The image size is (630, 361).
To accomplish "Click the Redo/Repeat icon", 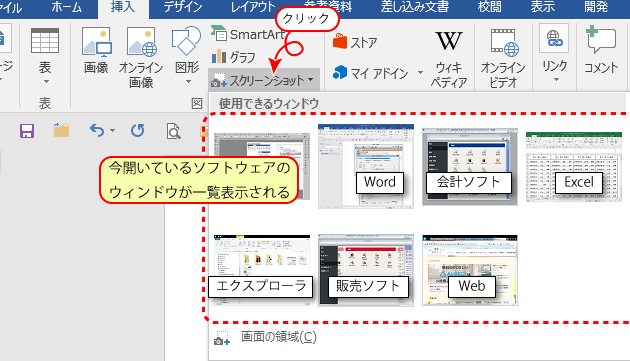I will click(x=137, y=131).
